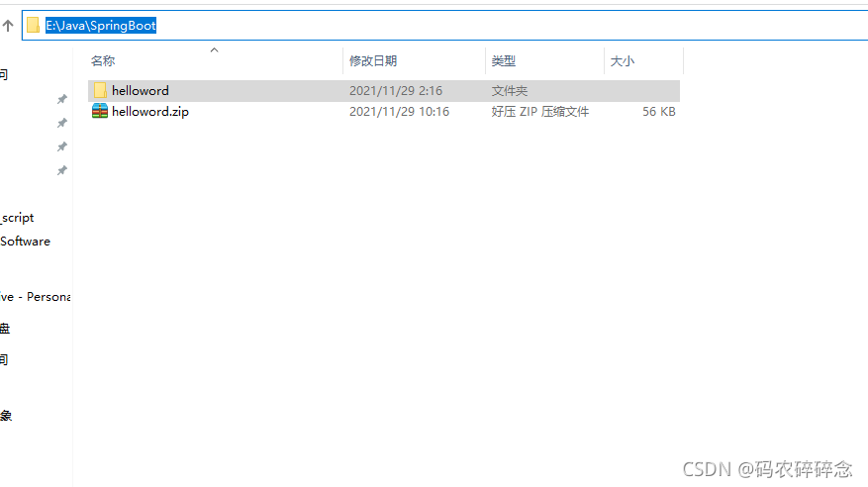Click the fourth pin icon in sidebar

point(62,170)
